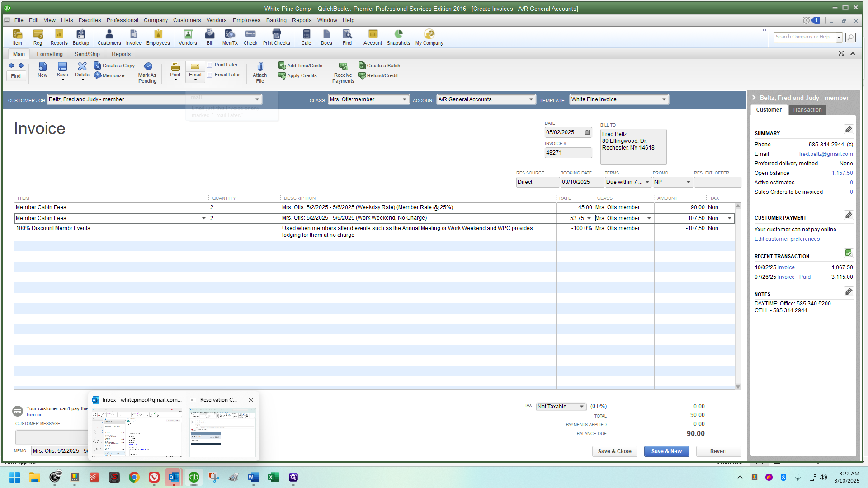This screenshot has width=868, height=488.
Task: Edit customer summary with pencil icon
Action: (x=849, y=130)
